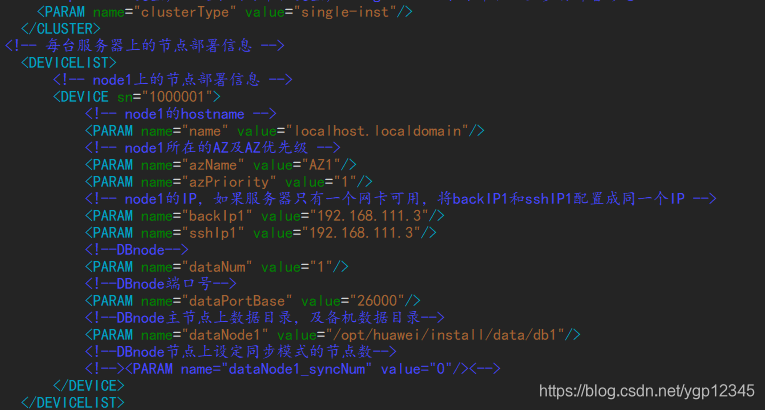765x410 pixels.
Task: Click the opening <DEVICELIST> tag
Action: [x=69, y=62]
